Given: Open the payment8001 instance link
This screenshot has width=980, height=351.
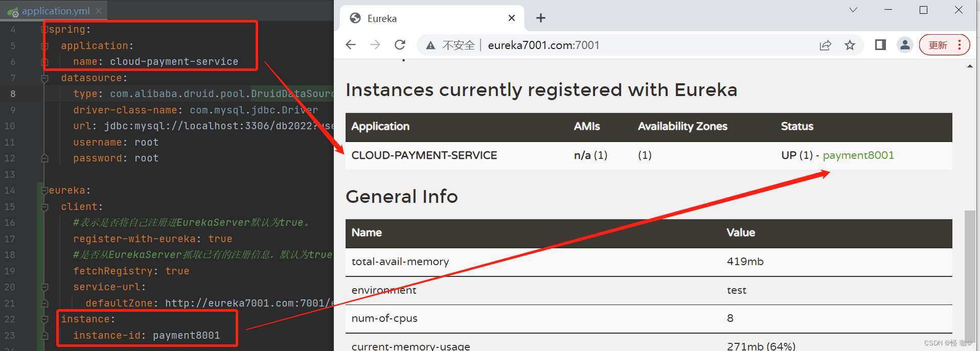Looking at the screenshot, I should click(x=858, y=155).
